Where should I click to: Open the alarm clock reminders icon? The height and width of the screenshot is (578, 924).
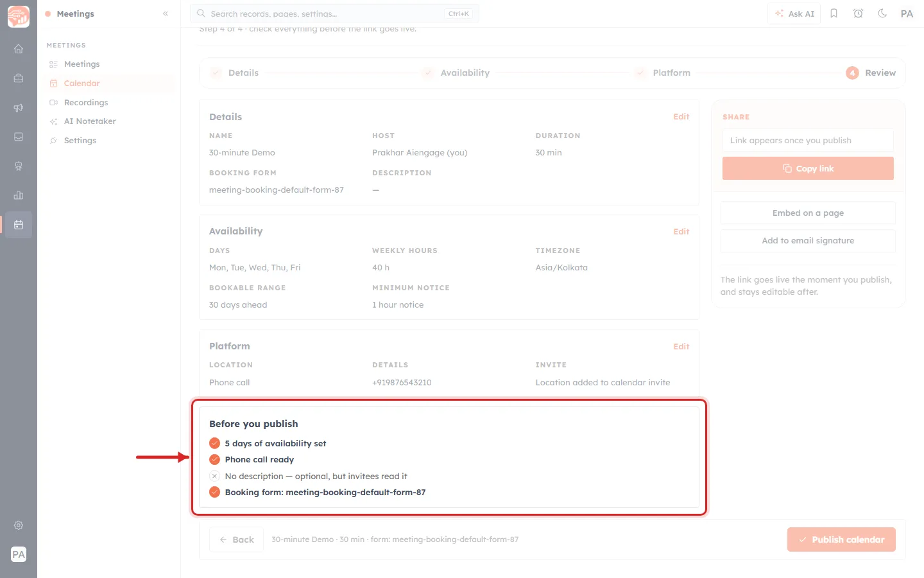[x=858, y=13]
